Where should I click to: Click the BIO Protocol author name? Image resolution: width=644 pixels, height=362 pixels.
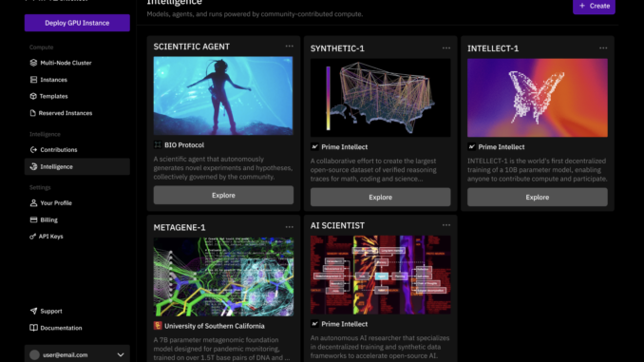point(184,145)
